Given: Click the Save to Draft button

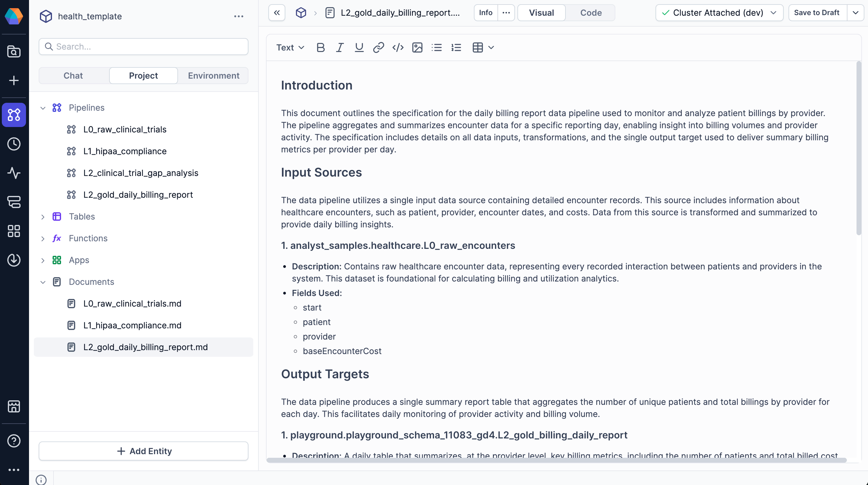Looking at the screenshot, I should click(817, 12).
